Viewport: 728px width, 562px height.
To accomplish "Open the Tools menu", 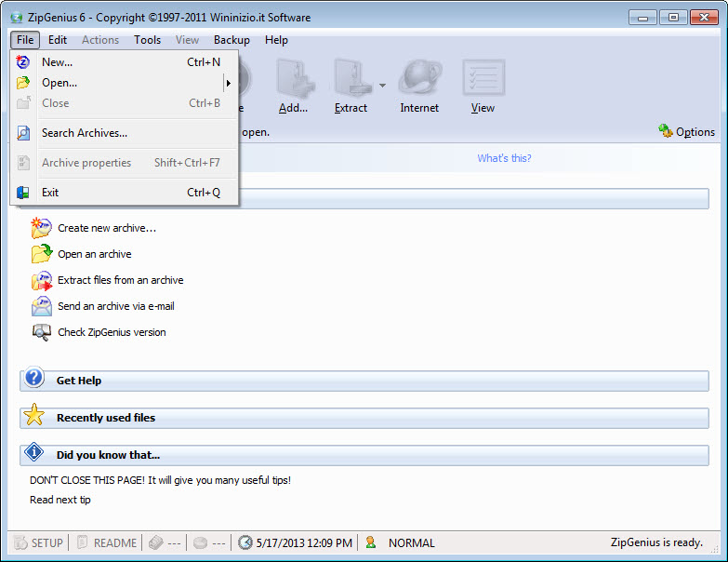I will point(147,40).
